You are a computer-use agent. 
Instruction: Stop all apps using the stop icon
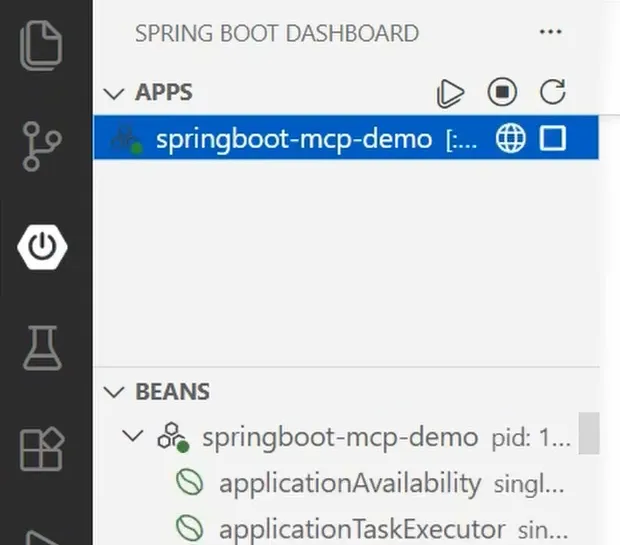[x=502, y=92]
